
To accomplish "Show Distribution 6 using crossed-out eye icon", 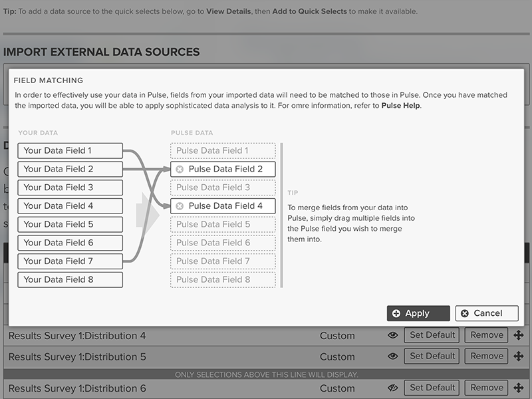I will coord(392,388).
